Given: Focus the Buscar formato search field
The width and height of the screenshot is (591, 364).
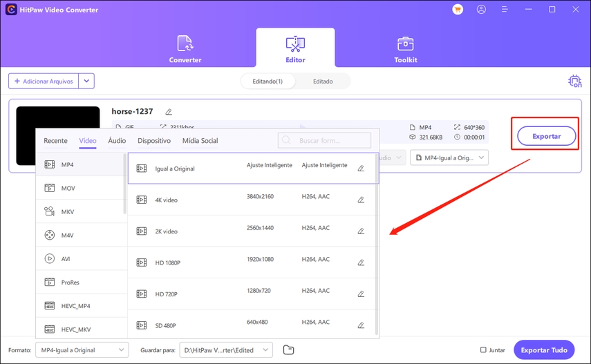Looking at the screenshot, I should pos(324,140).
